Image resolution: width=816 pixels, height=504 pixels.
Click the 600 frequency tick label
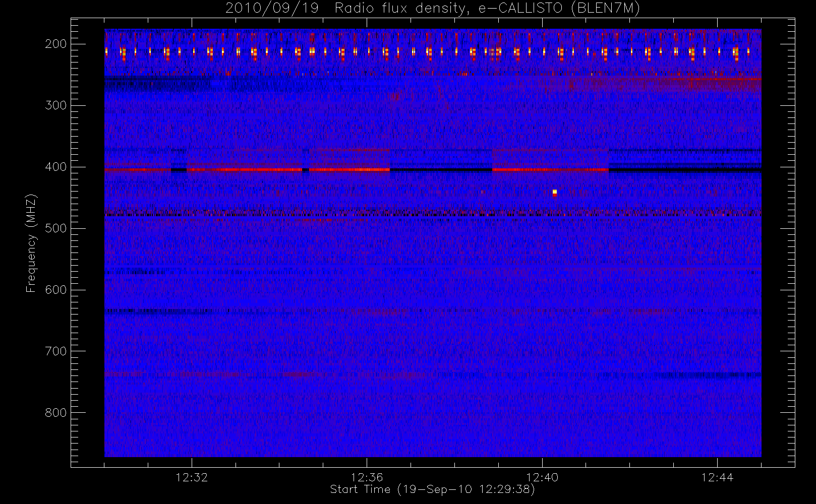55,290
